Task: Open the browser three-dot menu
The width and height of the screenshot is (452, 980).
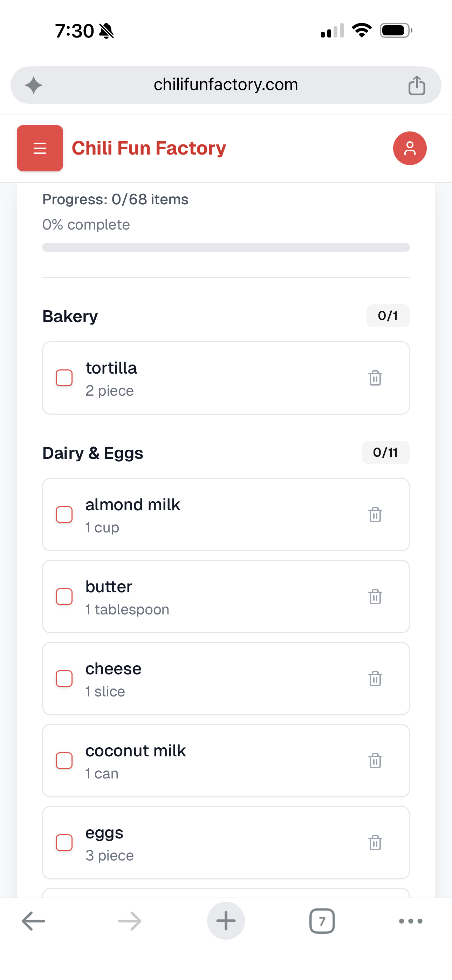Action: (410, 921)
